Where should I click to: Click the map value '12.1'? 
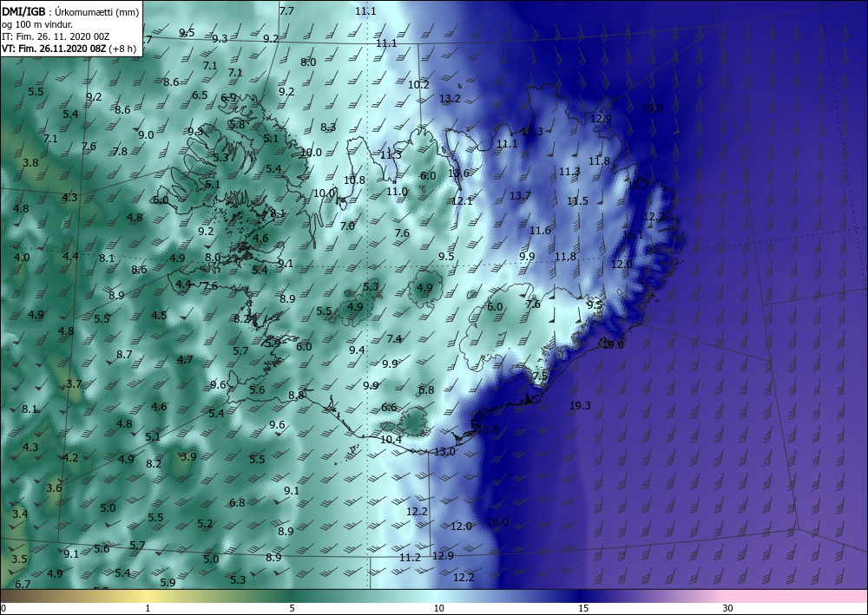[x=462, y=201]
